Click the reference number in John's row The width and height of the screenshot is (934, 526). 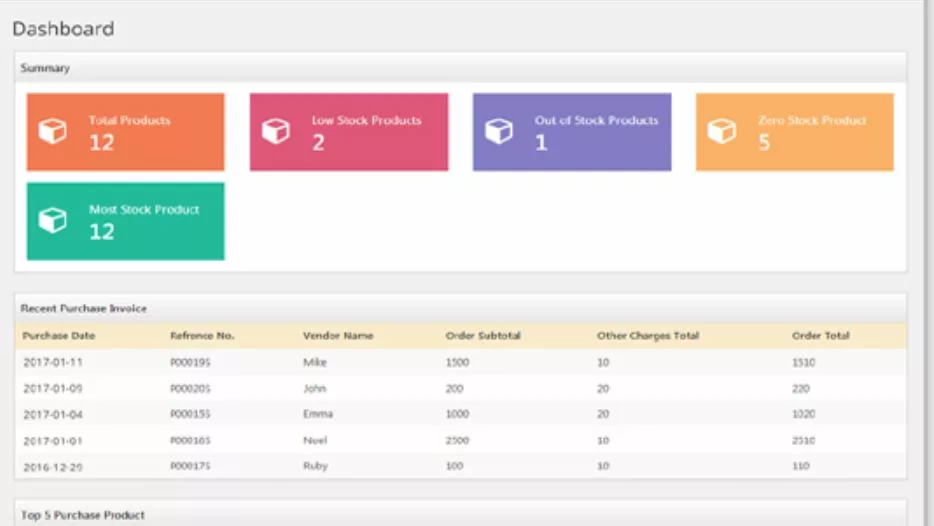pyautogui.click(x=190, y=388)
